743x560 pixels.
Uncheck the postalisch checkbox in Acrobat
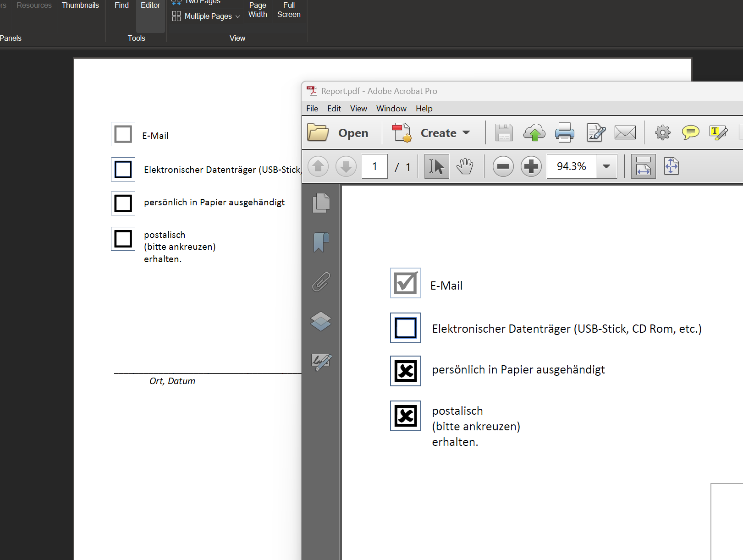click(x=406, y=416)
